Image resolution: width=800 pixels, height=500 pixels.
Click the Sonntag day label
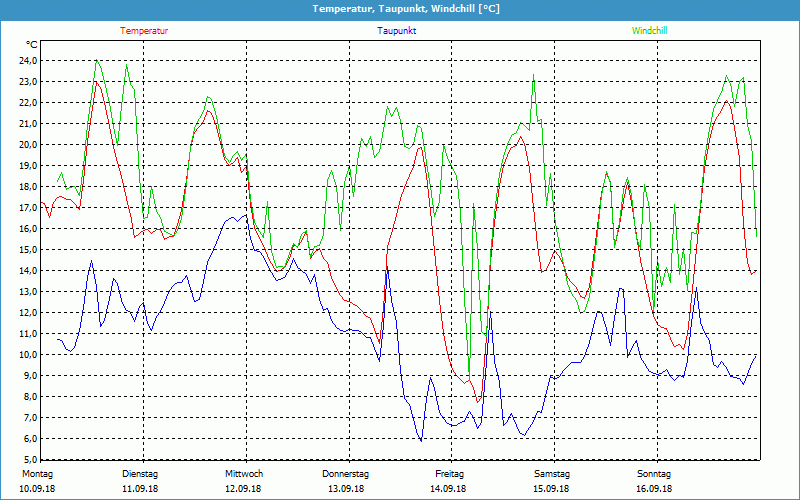click(654, 474)
